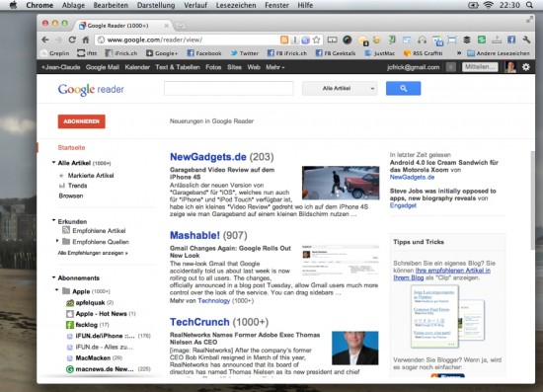Focus the Google Reader search field

[x=229, y=88]
